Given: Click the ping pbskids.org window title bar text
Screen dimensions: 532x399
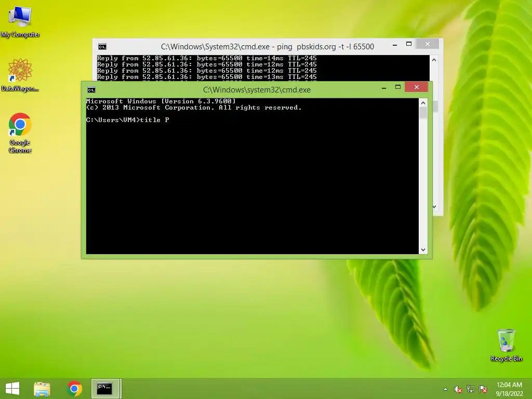Looking at the screenshot, I should 268,47.
